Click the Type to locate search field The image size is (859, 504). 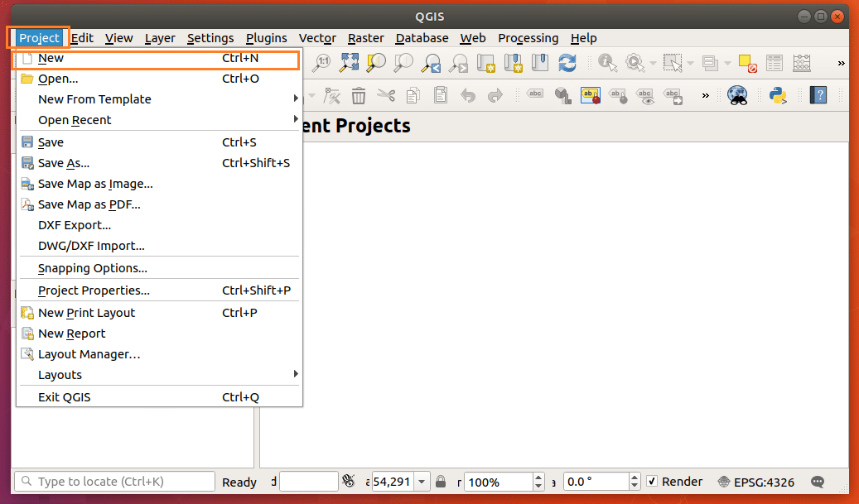point(114,482)
